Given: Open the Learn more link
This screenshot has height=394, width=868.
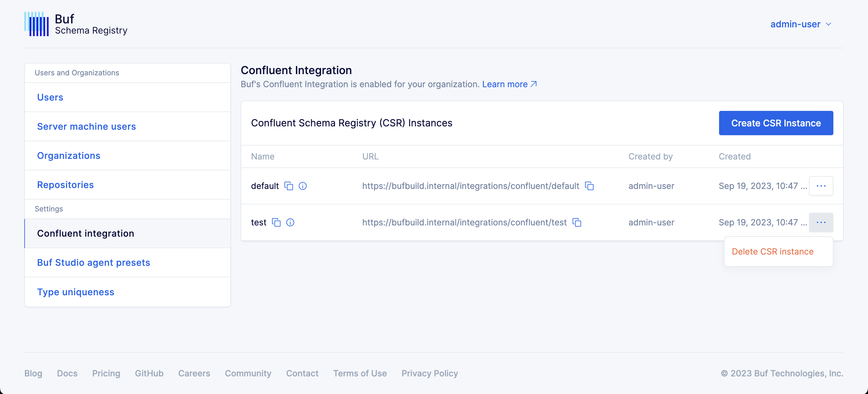Looking at the screenshot, I should click(509, 84).
